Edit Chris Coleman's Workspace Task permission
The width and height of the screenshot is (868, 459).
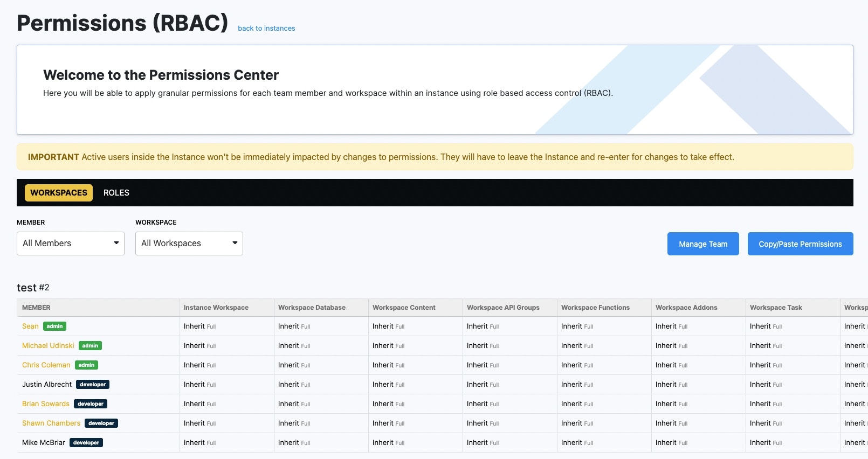(766, 365)
